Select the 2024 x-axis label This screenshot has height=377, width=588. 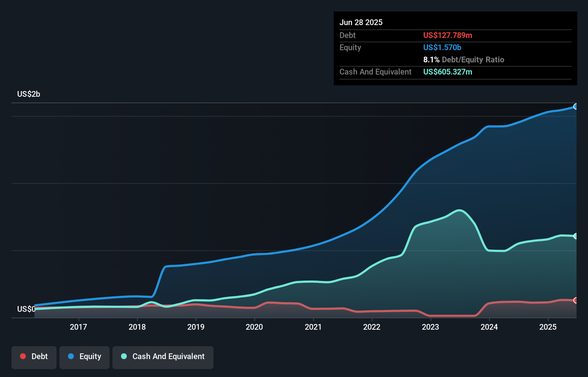click(489, 327)
